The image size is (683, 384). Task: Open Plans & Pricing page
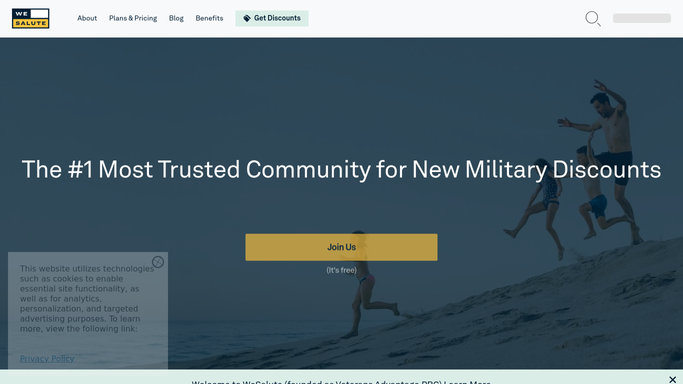133,18
